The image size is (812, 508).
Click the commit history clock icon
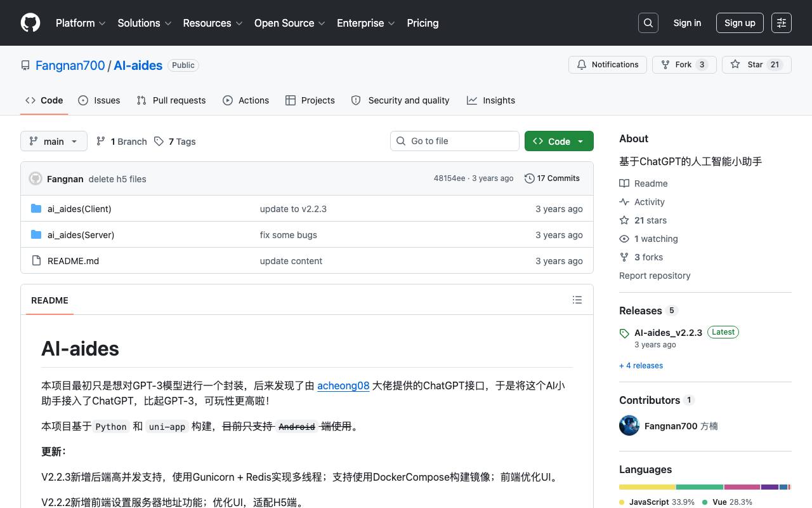tap(530, 178)
